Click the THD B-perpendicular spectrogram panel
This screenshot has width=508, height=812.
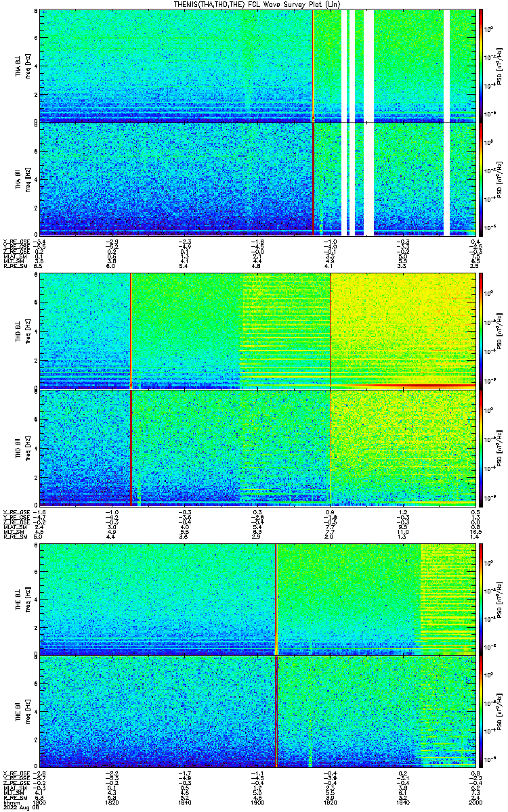(257, 331)
